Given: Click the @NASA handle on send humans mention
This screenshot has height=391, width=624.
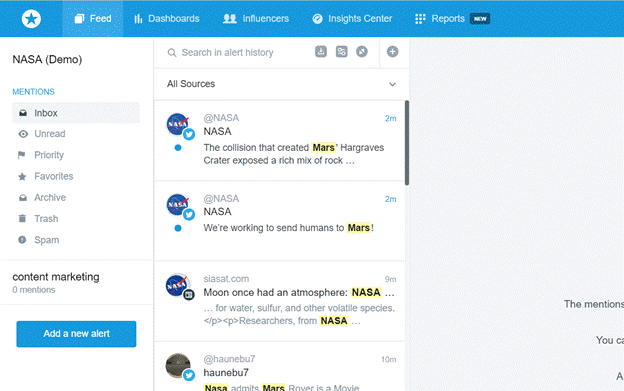Looking at the screenshot, I should point(221,199).
